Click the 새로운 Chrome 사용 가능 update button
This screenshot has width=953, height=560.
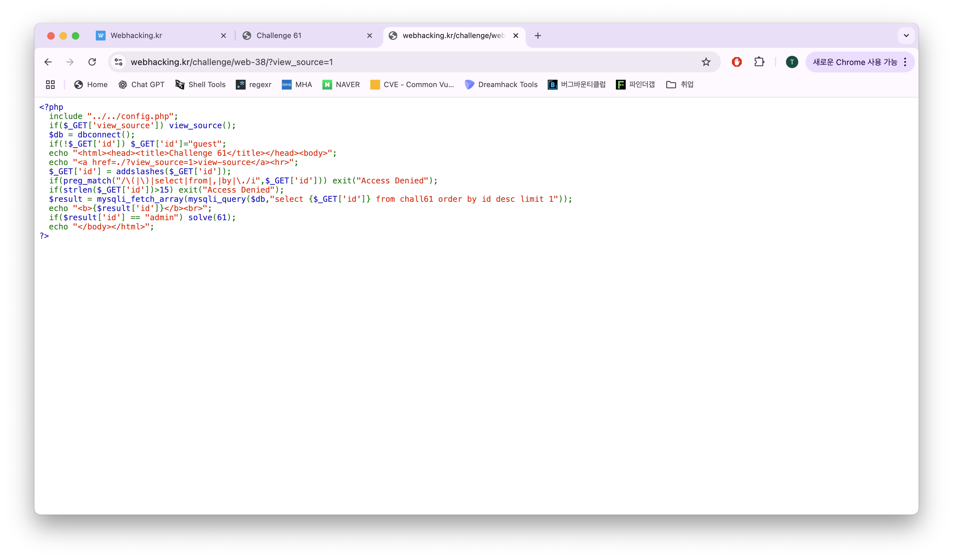coord(854,62)
